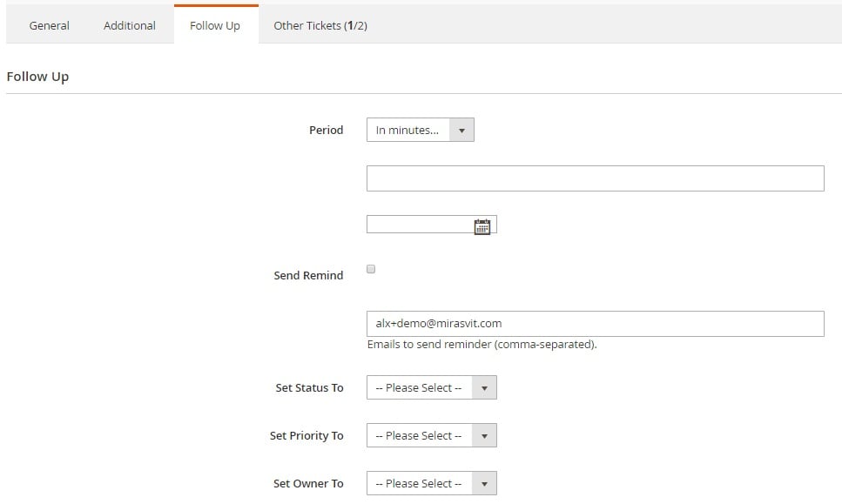Image resolution: width=842 pixels, height=504 pixels.
Task: Click the Send Remind label text
Action: pos(308,275)
